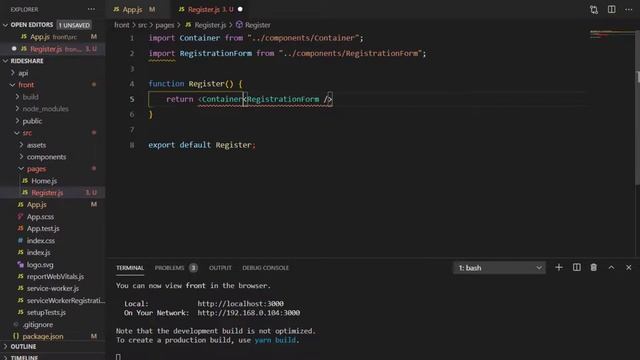Image resolution: width=640 pixels, height=360 pixels.
Task: Split the editor to the right
Action: pyautogui.click(x=611, y=9)
